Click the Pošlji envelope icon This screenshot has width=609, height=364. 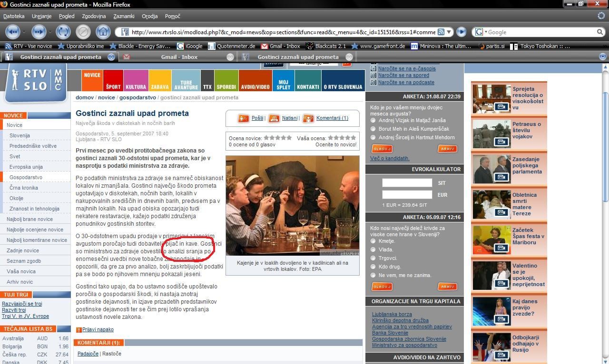pyautogui.click(x=244, y=118)
